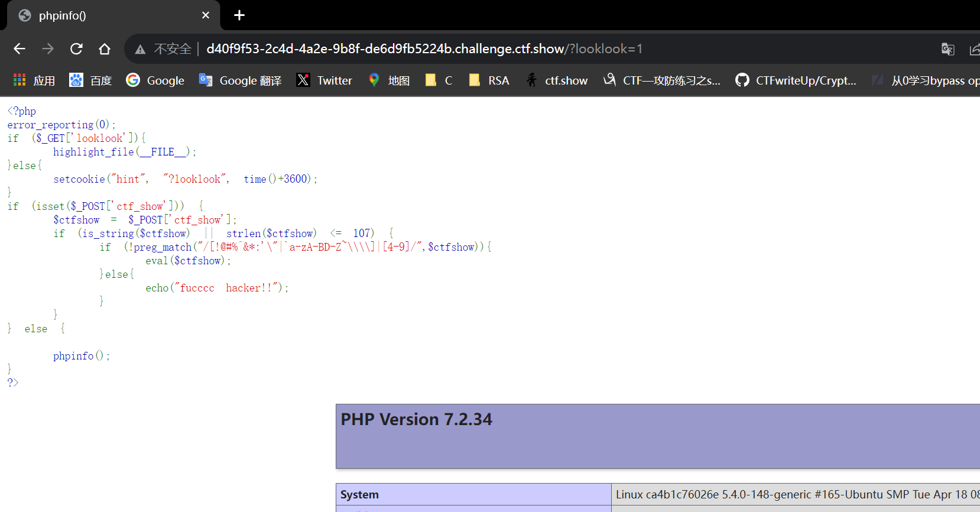Image resolution: width=980 pixels, height=512 pixels.
Task: Click the X Twitter logo icon
Action: [x=303, y=80]
